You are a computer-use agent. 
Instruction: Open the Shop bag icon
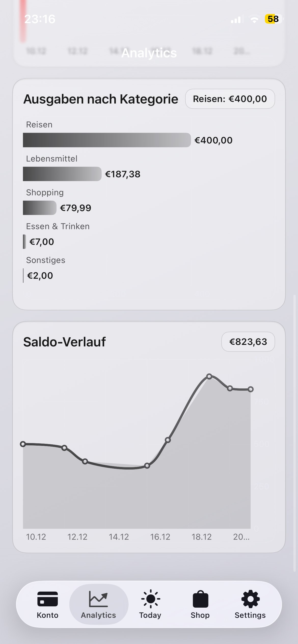(x=200, y=599)
